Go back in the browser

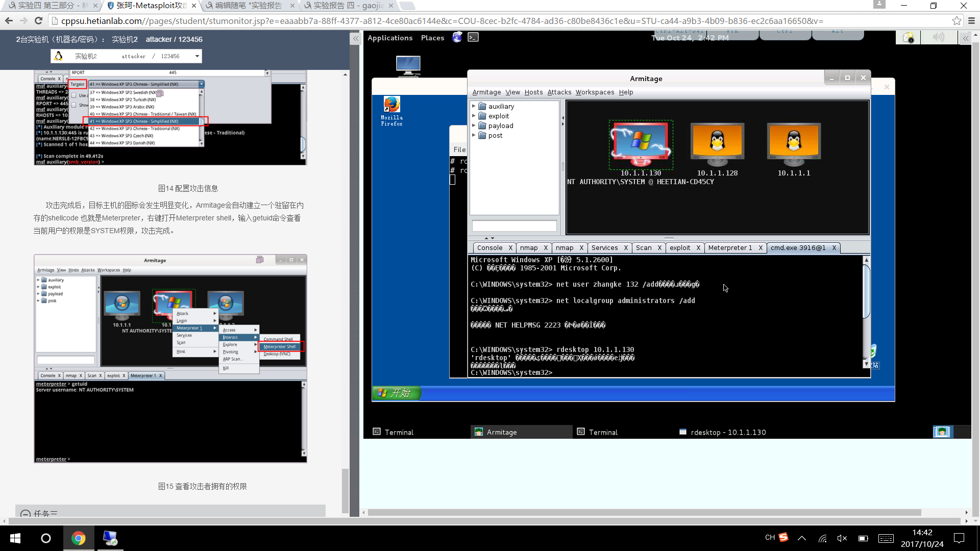(x=9, y=21)
